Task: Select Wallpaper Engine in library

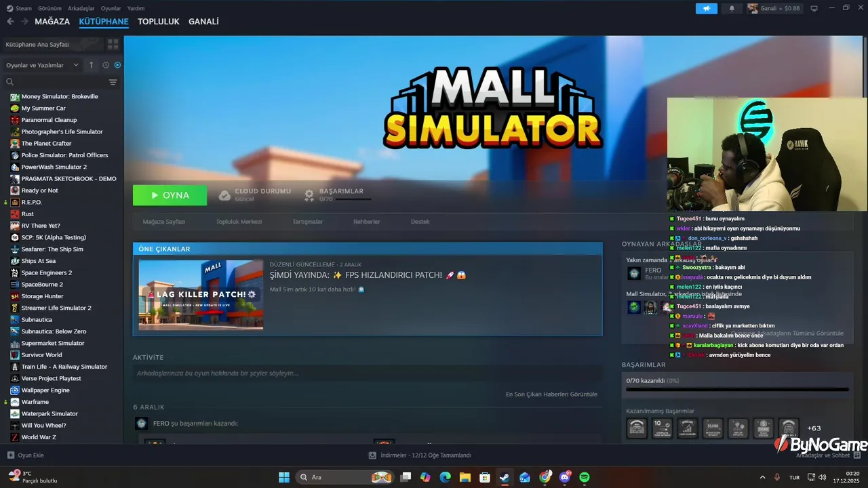Action: pos(45,390)
